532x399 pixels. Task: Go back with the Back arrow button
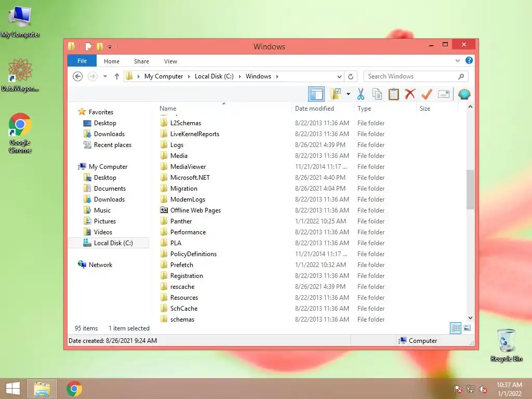[78, 76]
